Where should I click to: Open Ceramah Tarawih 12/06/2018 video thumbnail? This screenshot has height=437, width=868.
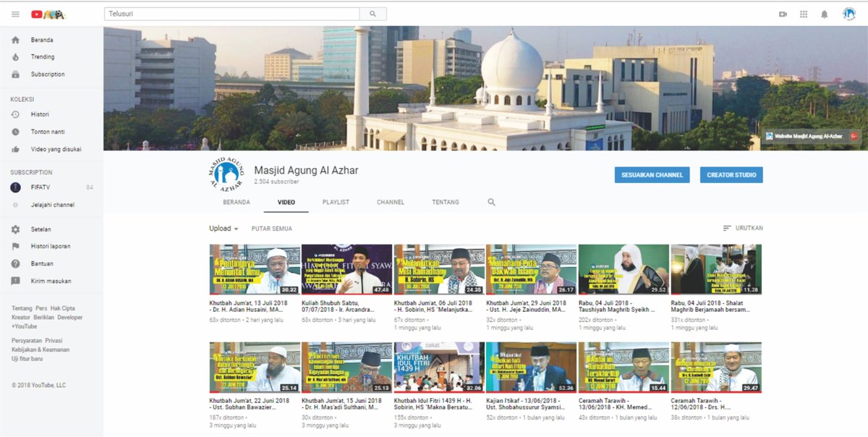[x=716, y=367]
